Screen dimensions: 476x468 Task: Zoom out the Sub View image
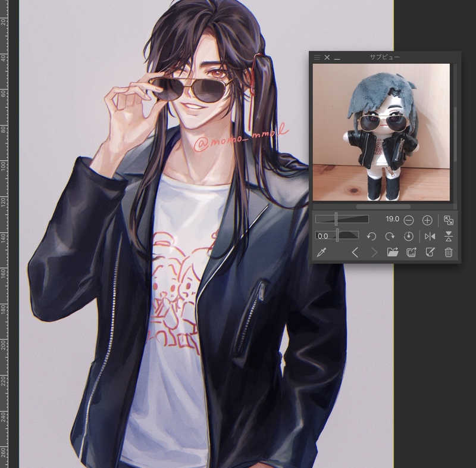[x=409, y=220]
